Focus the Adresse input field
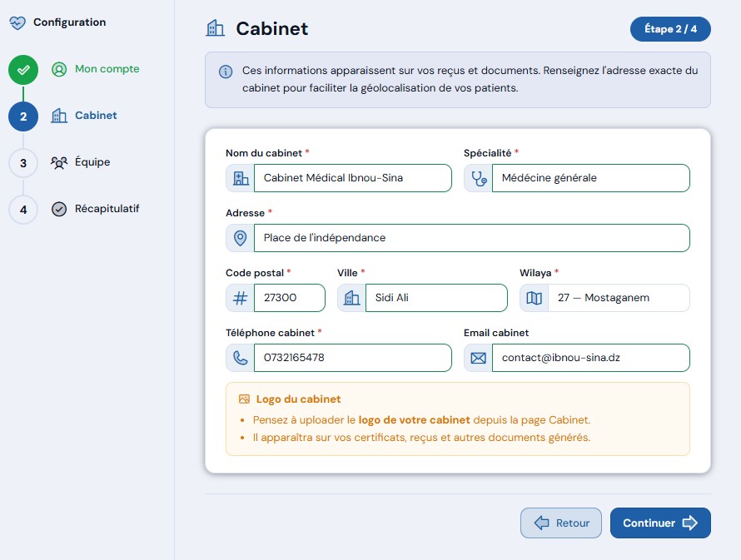The image size is (741, 560). 471,238
